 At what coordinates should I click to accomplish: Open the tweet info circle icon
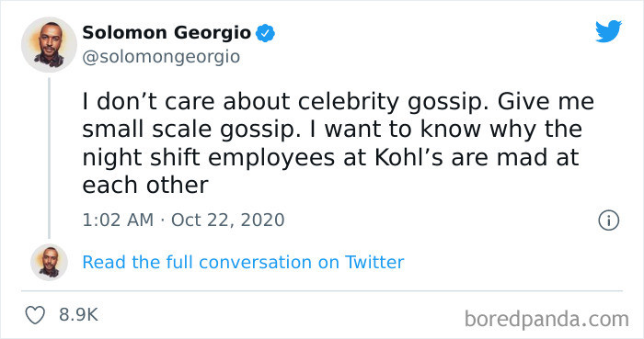[608, 220]
